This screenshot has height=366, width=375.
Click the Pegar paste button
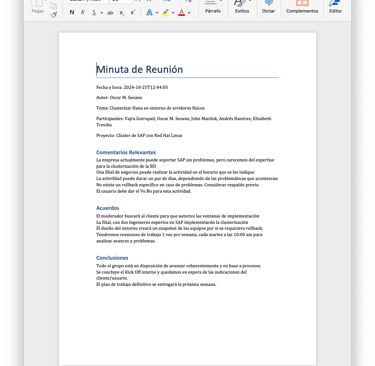pyautogui.click(x=37, y=7)
